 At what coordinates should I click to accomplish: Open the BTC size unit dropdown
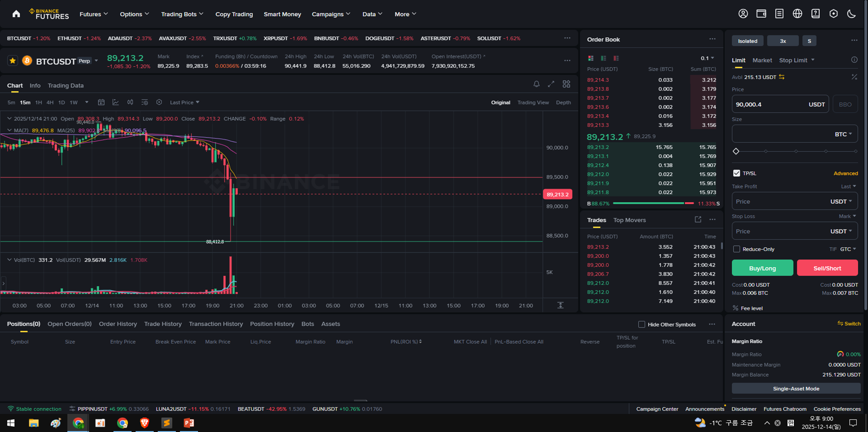pos(843,134)
